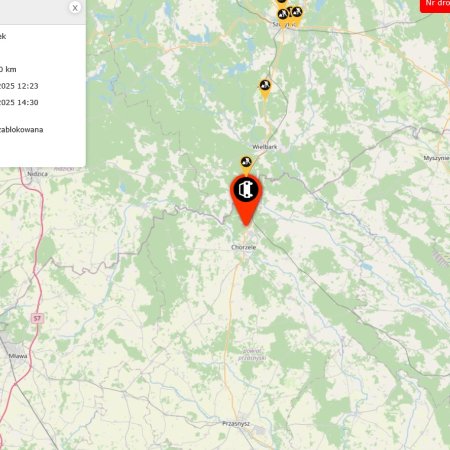Click topmost cut-off marker above Szczytno

tap(282, 3)
